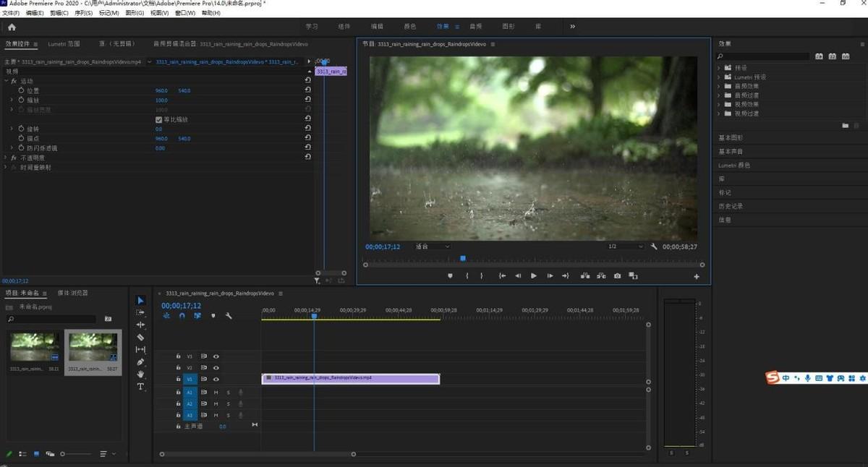Switch to 颜色 workspace tab
The width and height of the screenshot is (868, 467).
409,27
